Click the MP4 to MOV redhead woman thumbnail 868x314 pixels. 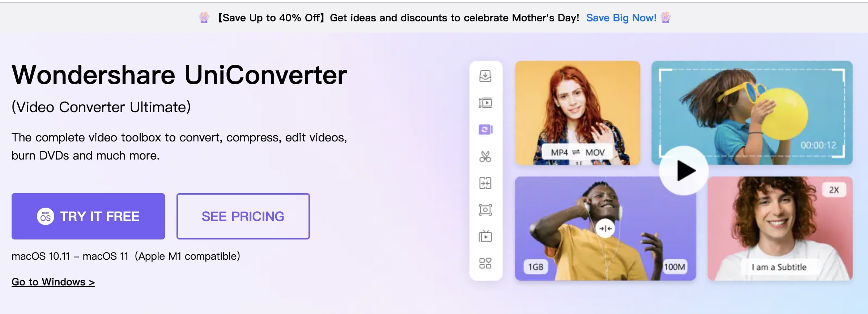tap(578, 113)
